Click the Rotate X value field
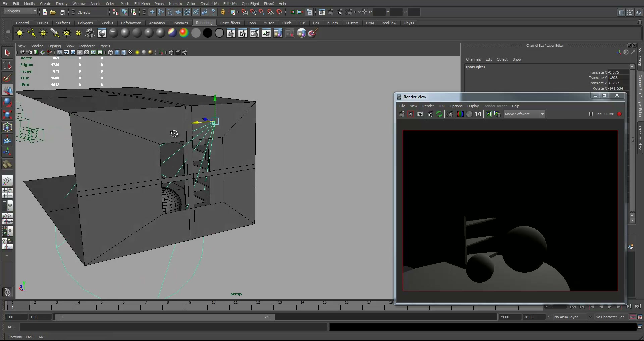This screenshot has height=341, width=644. 618,88
